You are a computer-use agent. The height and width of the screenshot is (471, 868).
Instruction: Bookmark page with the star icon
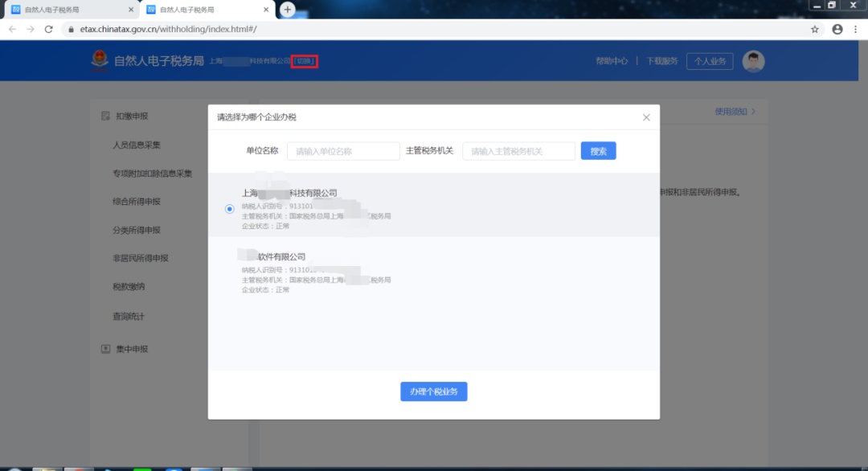[815, 29]
